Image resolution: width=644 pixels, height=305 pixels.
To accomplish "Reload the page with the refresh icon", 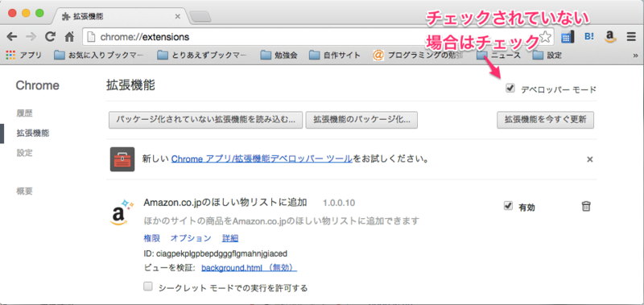I will [50, 37].
